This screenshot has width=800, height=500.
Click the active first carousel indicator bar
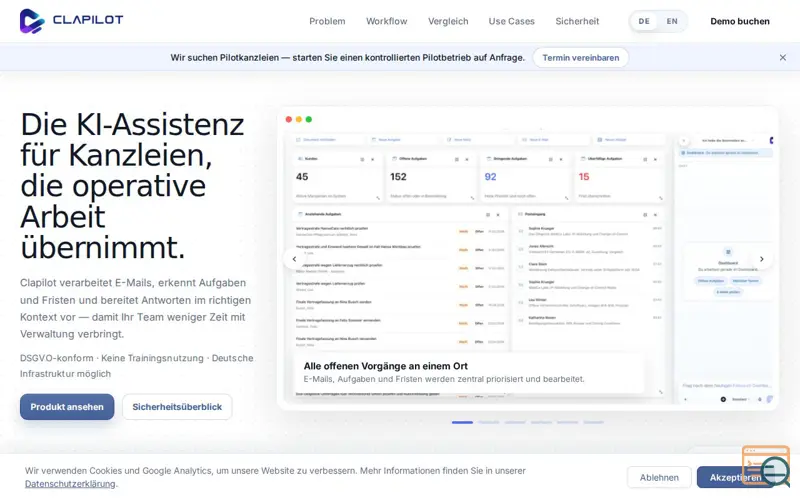click(462, 422)
